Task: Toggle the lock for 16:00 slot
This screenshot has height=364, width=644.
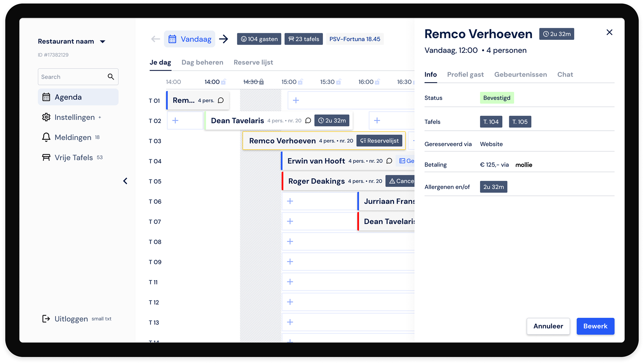Action: click(x=378, y=82)
